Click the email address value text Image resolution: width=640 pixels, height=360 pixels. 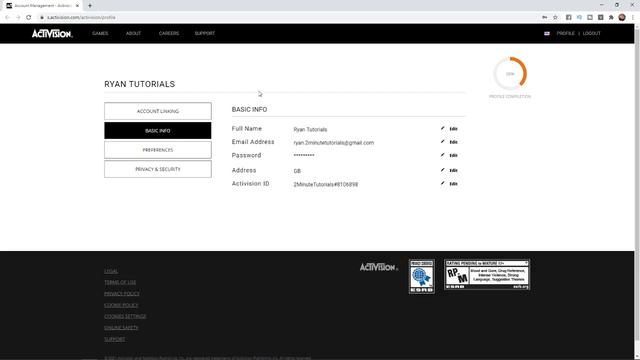pyautogui.click(x=333, y=143)
